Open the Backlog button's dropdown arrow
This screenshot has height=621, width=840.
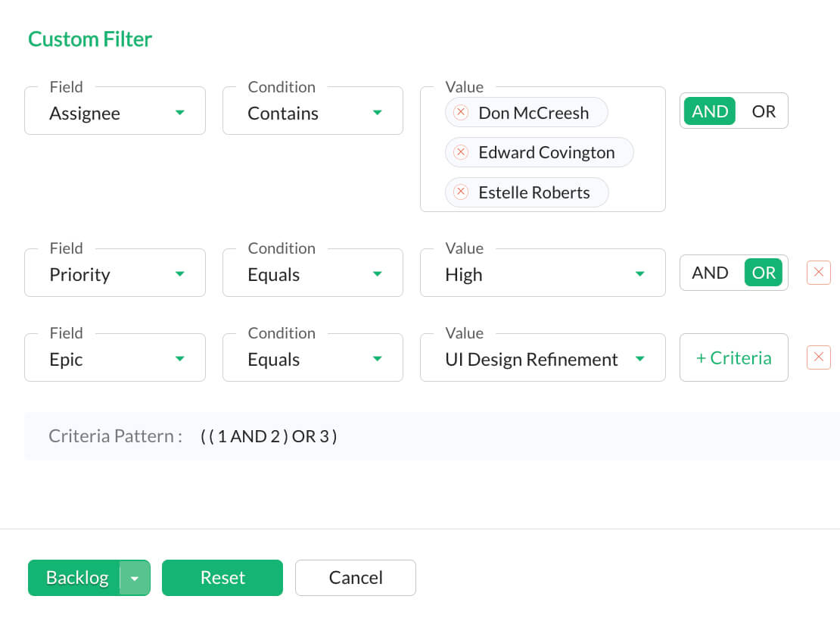click(x=135, y=577)
